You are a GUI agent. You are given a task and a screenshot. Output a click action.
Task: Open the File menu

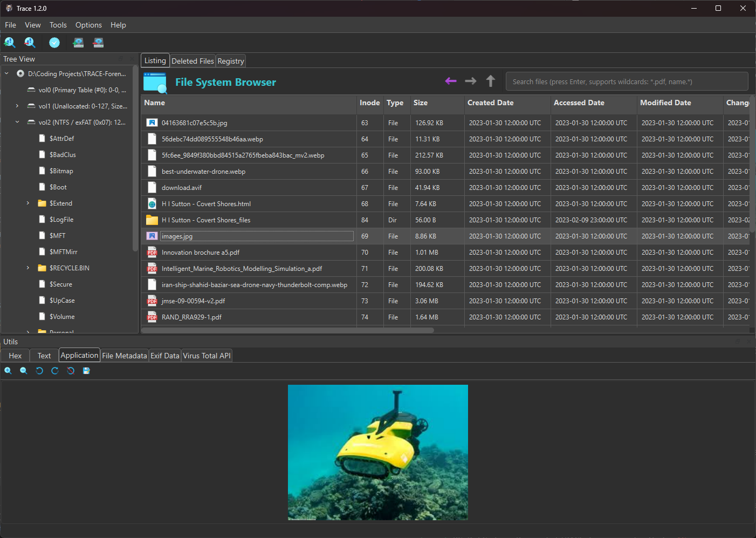(x=10, y=25)
